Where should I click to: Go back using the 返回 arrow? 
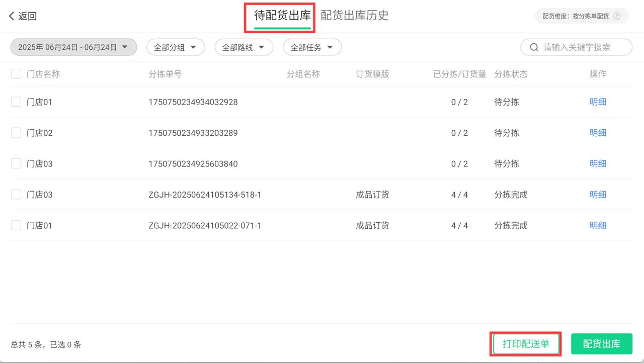point(23,16)
